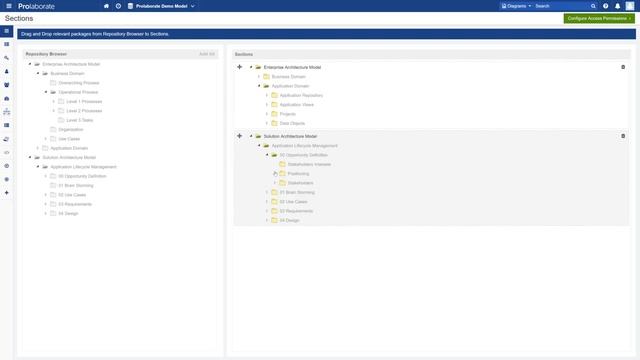Open the hierarchy tree icon in the sidebar
640x360 pixels.
[7, 111]
